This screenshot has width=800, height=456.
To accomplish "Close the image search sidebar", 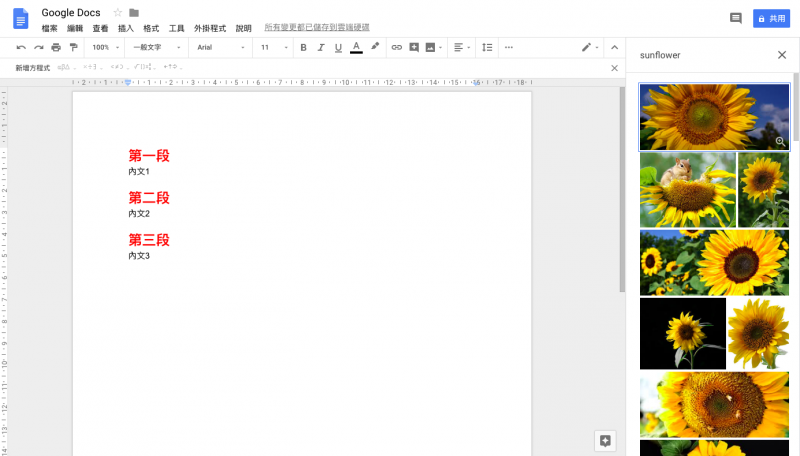I will click(782, 55).
